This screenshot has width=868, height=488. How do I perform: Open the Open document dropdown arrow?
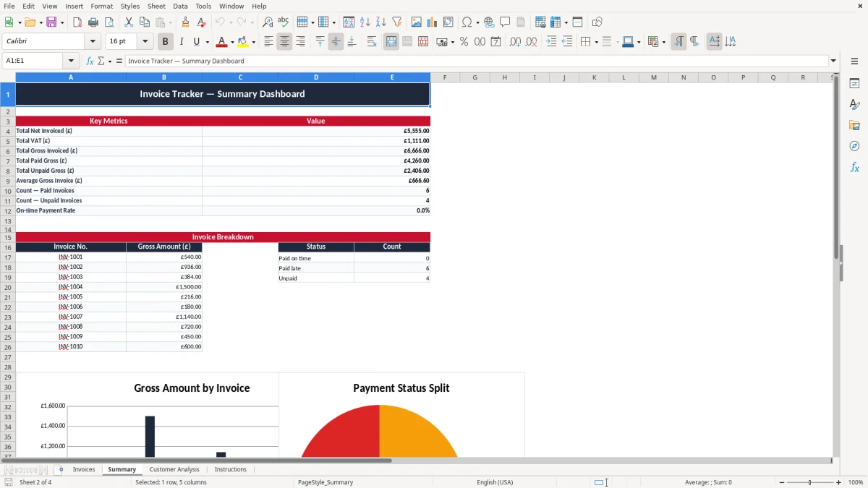[41, 22]
